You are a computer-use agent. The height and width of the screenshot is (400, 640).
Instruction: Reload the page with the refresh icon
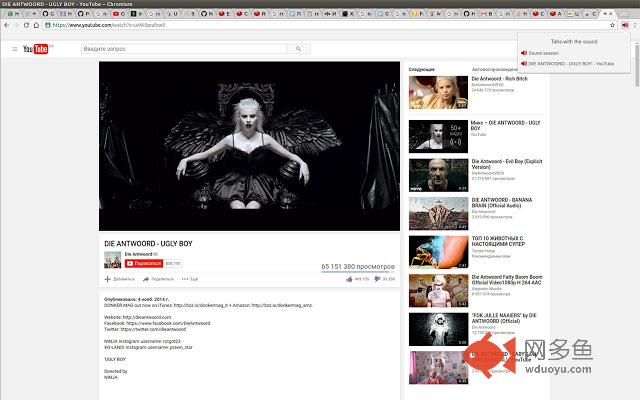pyautogui.click(x=26, y=25)
